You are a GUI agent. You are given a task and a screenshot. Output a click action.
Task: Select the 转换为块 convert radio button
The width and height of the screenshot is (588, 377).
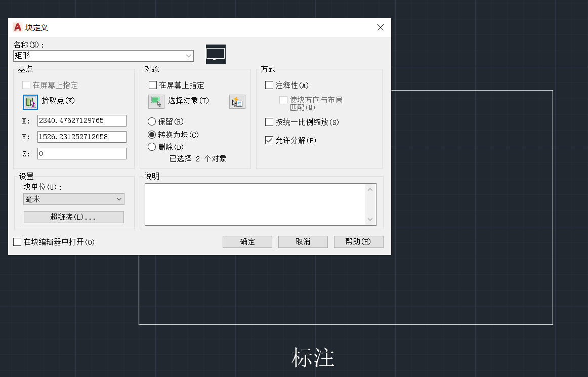[152, 134]
